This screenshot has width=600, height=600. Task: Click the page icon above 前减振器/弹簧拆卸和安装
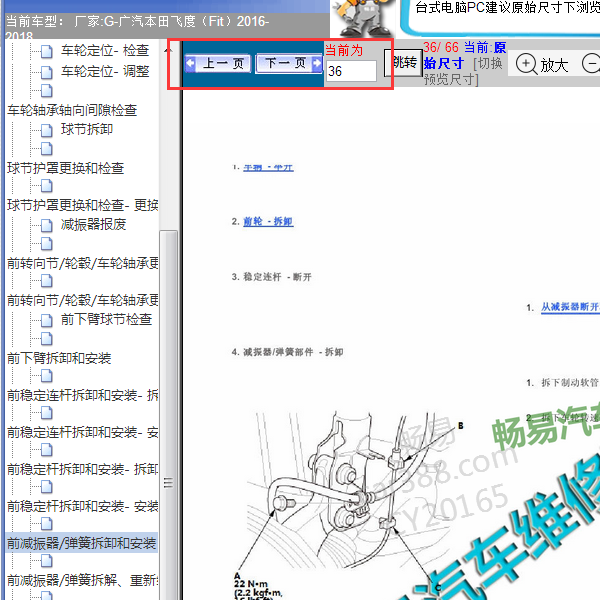pyautogui.click(x=47, y=524)
